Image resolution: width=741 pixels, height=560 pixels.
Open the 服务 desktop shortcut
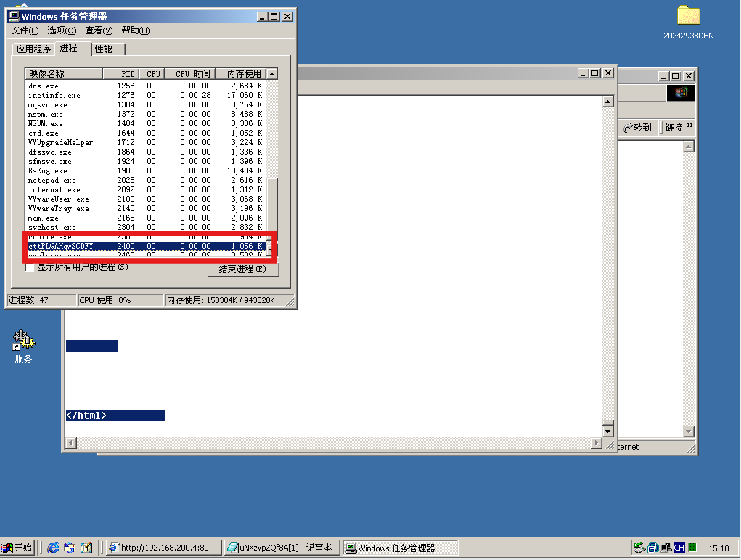[23, 346]
